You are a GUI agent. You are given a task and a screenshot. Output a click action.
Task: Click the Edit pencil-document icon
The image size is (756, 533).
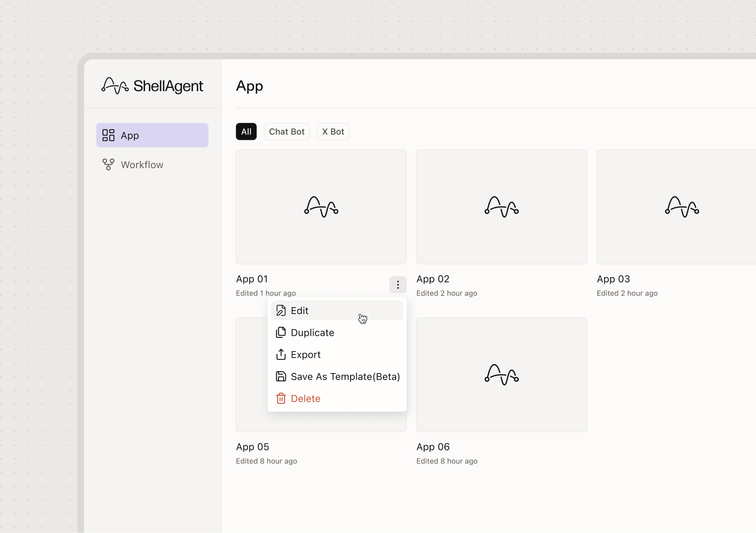(281, 310)
